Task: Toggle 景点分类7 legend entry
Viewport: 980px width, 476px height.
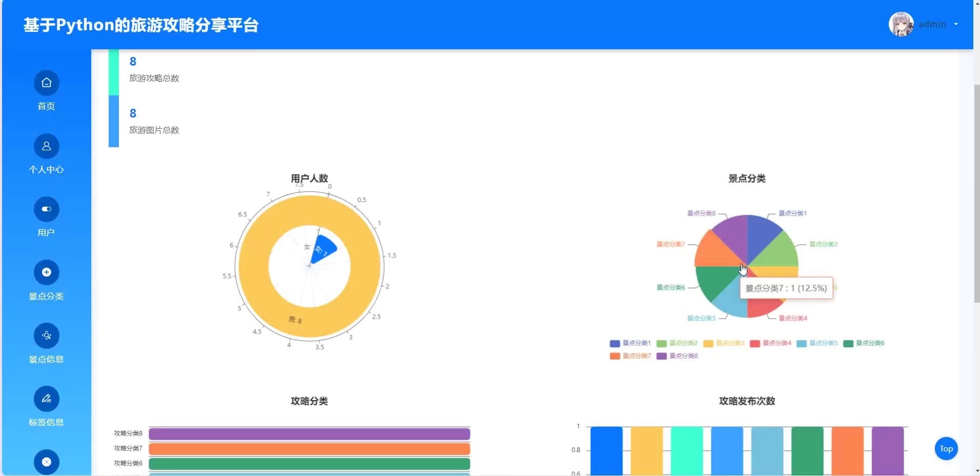Action: tap(630, 356)
